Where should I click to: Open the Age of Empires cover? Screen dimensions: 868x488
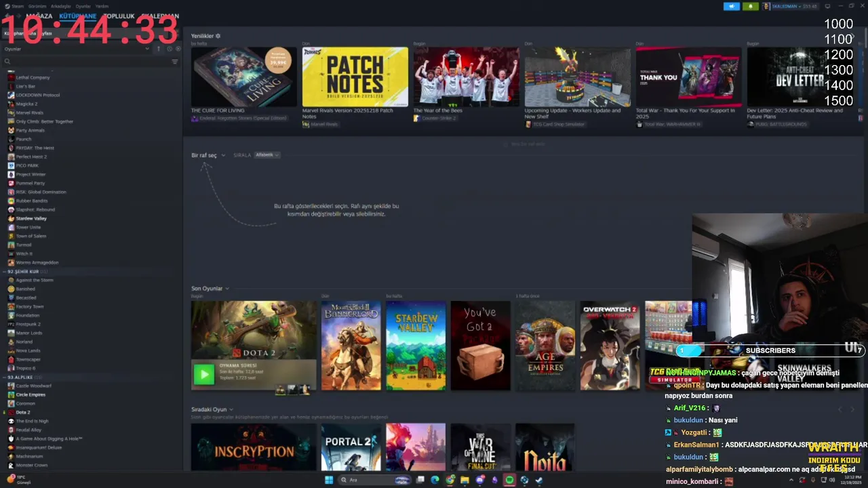(x=545, y=346)
